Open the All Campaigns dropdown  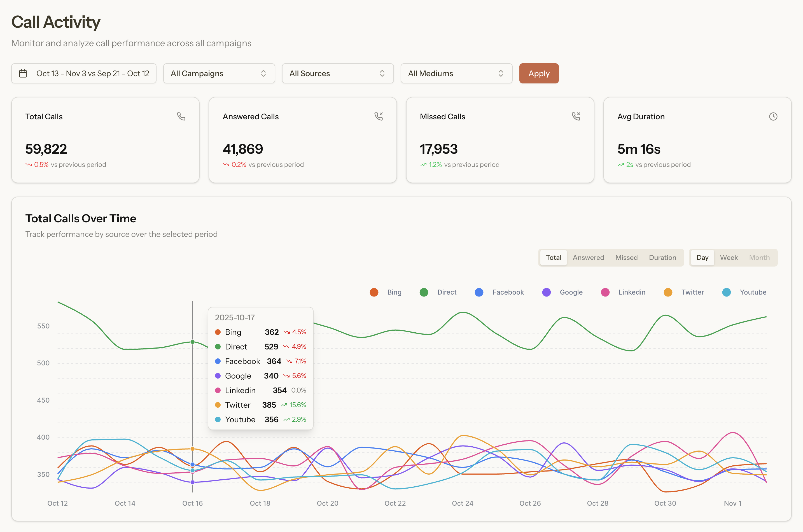pyautogui.click(x=219, y=73)
